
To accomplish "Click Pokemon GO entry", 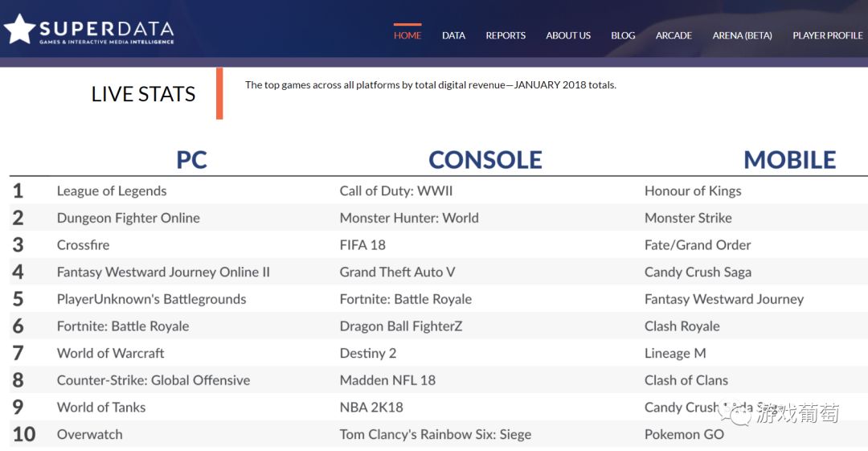I will pyautogui.click(x=684, y=434).
